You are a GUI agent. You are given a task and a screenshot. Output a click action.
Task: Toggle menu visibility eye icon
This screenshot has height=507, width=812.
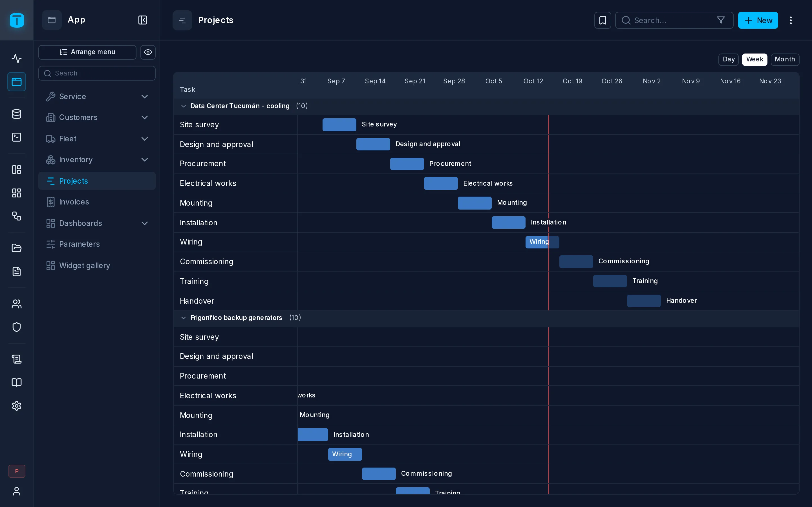pos(148,52)
